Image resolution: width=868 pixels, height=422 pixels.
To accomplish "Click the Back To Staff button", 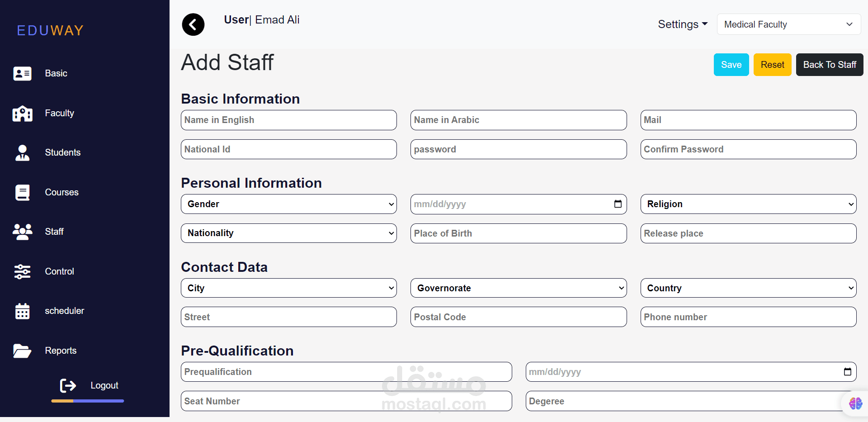I will coord(829,65).
